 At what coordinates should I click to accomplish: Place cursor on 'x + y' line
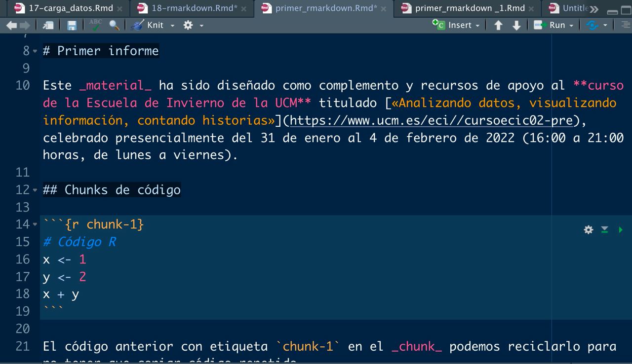coord(61,294)
